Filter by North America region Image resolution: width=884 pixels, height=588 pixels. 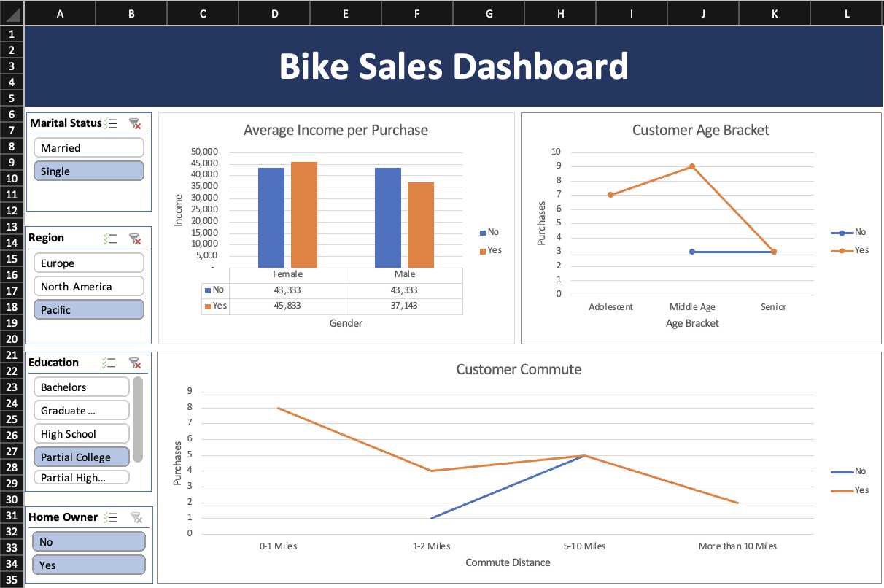(88, 287)
